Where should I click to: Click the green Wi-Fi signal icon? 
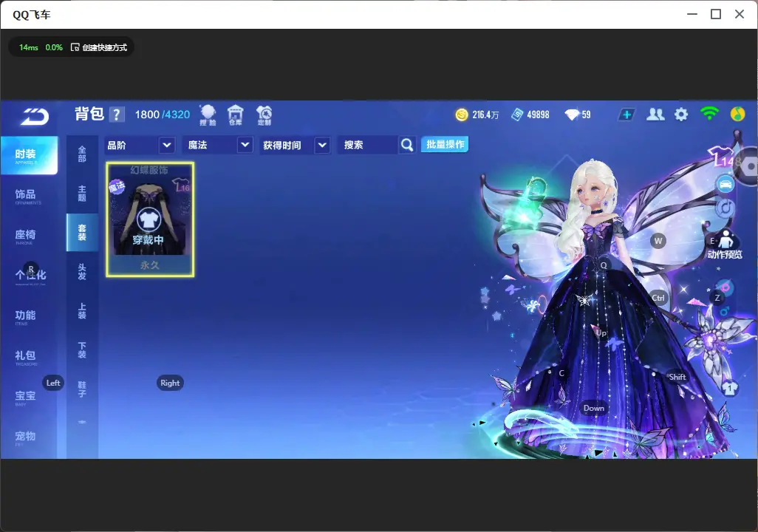coord(709,114)
